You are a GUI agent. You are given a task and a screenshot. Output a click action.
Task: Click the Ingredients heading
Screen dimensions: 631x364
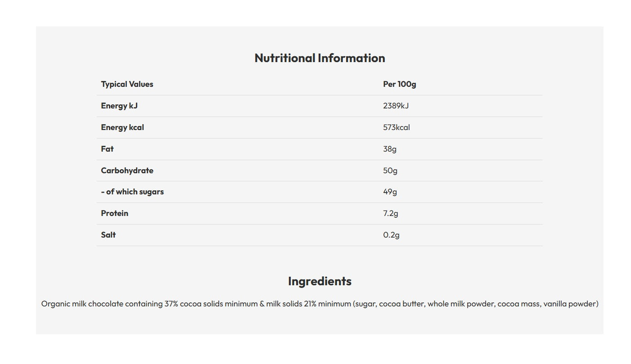click(x=320, y=281)
